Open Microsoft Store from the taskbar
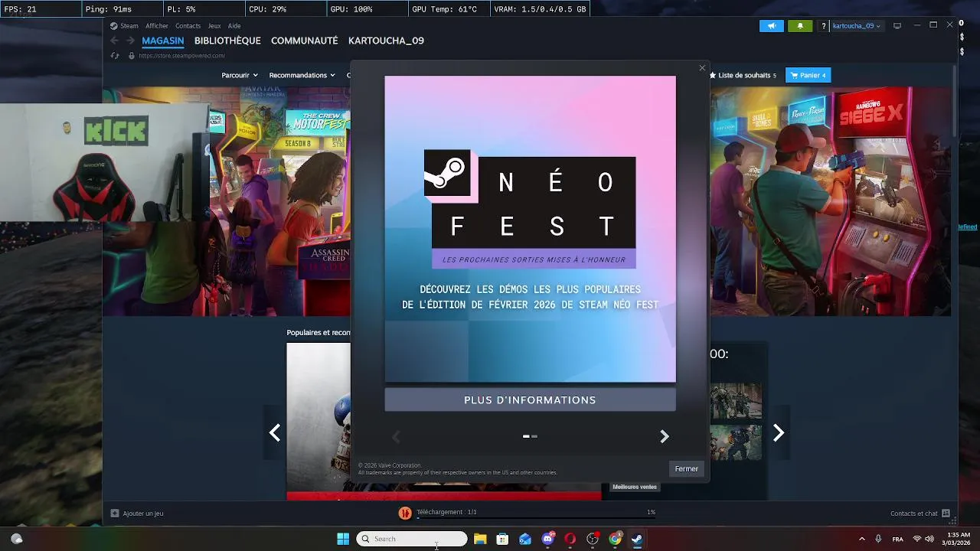The image size is (980, 551). 502,539
